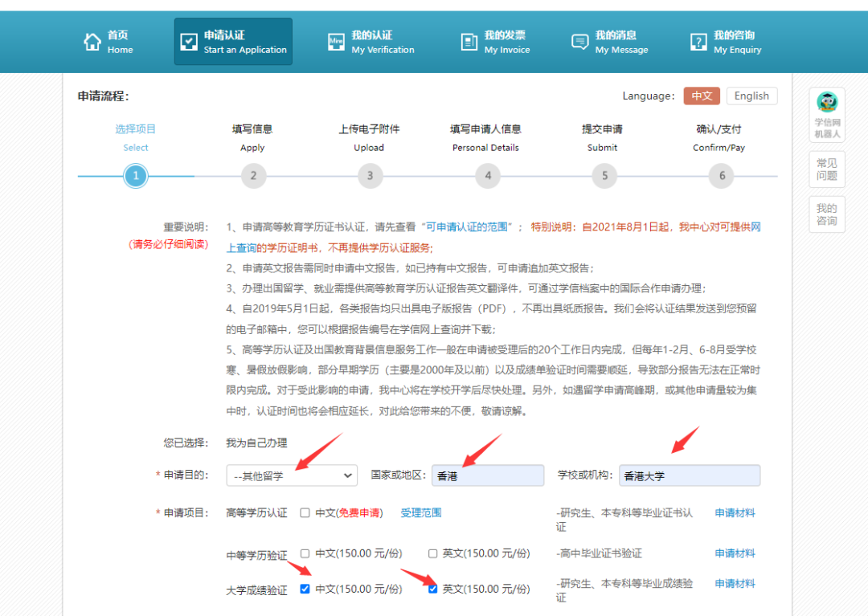Screen dimensions: 868x616
Task: Open the My Invoice document icon
Action: (x=469, y=42)
